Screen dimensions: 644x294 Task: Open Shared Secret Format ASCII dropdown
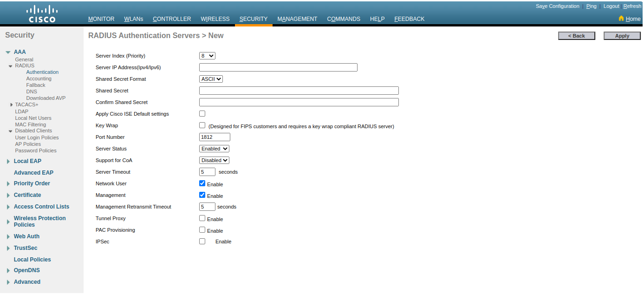pos(211,79)
